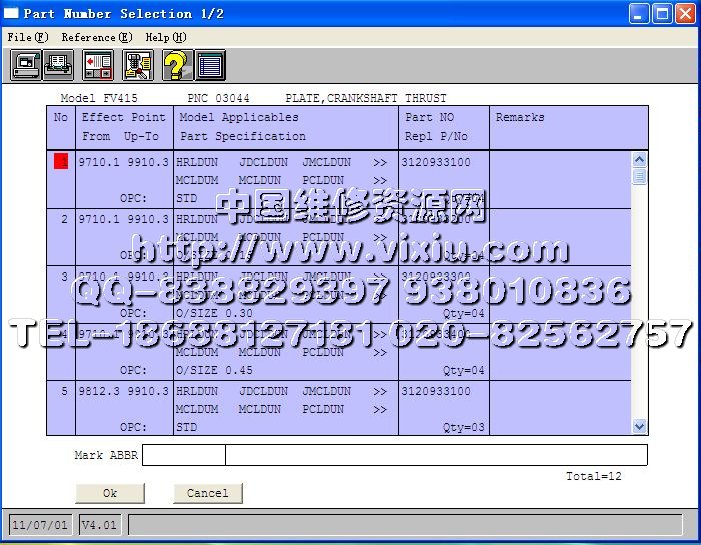701x545 pixels.
Task: Open the Reference menu
Action: (96, 37)
